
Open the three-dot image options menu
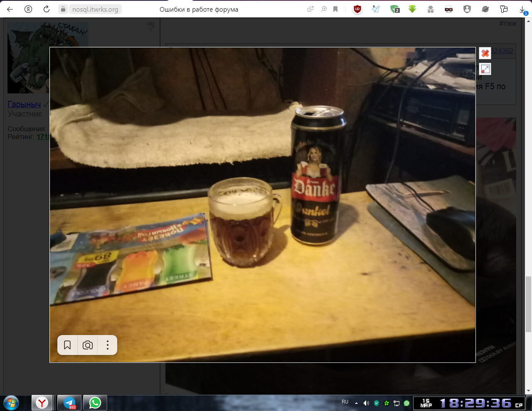point(108,345)
